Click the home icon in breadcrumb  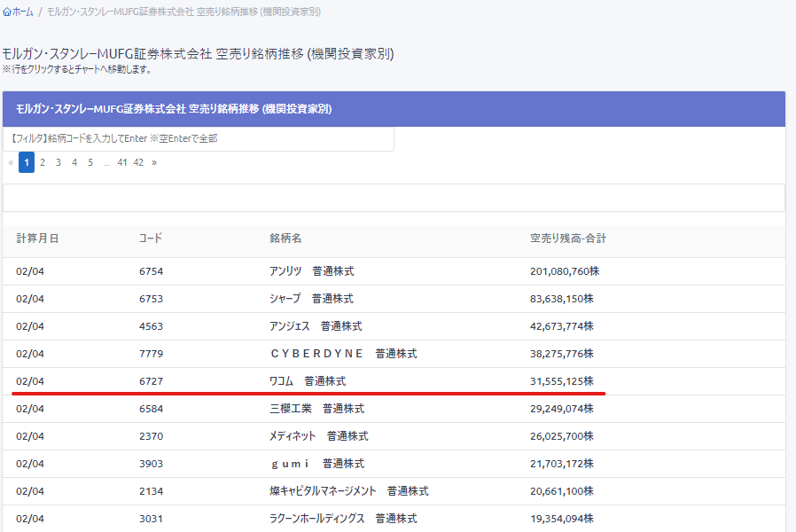pyautogui.click(x=7, y=12)
